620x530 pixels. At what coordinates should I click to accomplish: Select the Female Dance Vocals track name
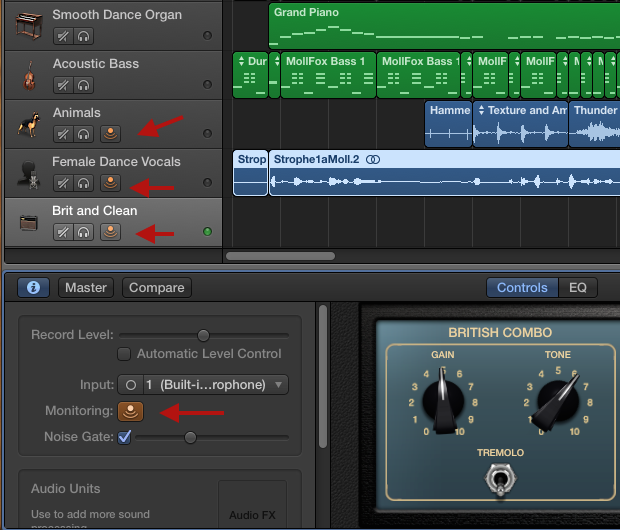coord(116,162)
